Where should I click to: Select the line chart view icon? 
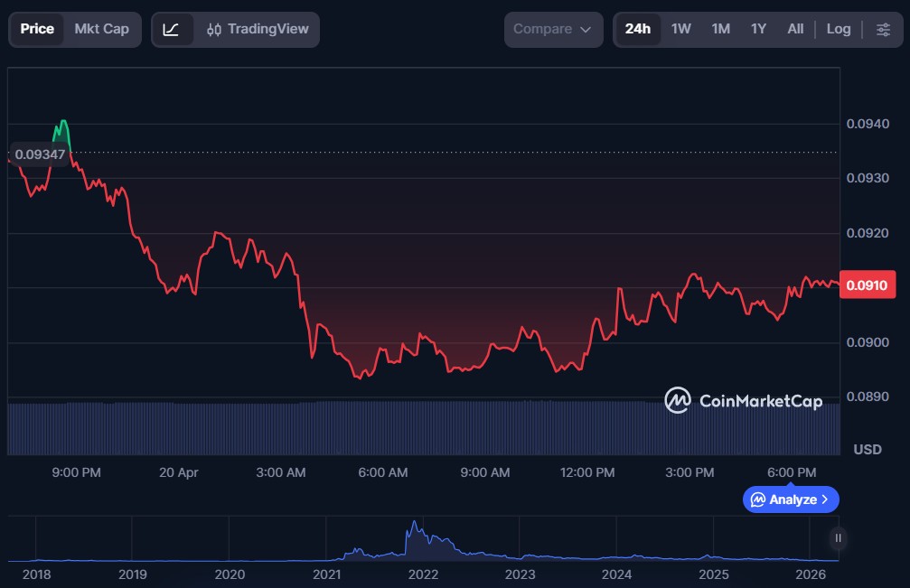click(172, 29)
